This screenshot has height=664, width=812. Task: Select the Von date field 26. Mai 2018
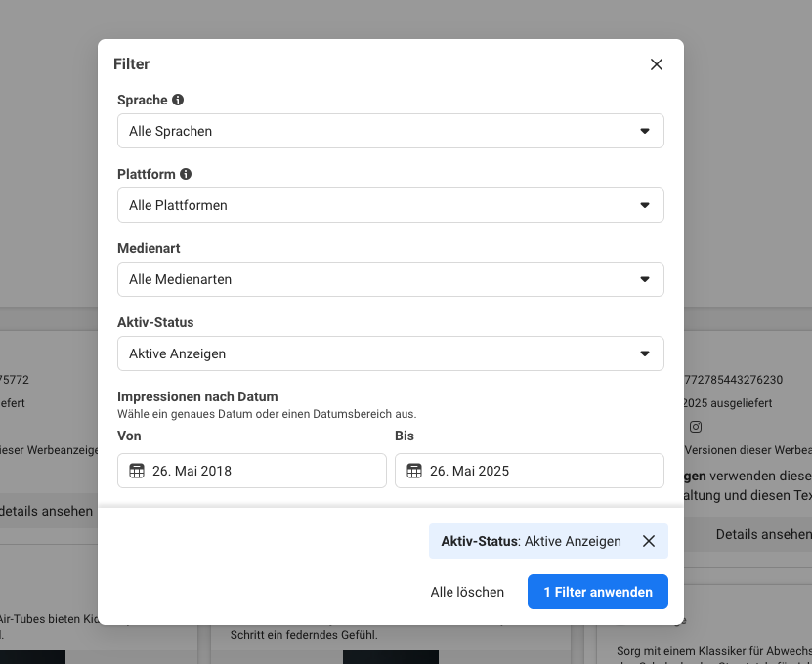(x=252, y=471)
